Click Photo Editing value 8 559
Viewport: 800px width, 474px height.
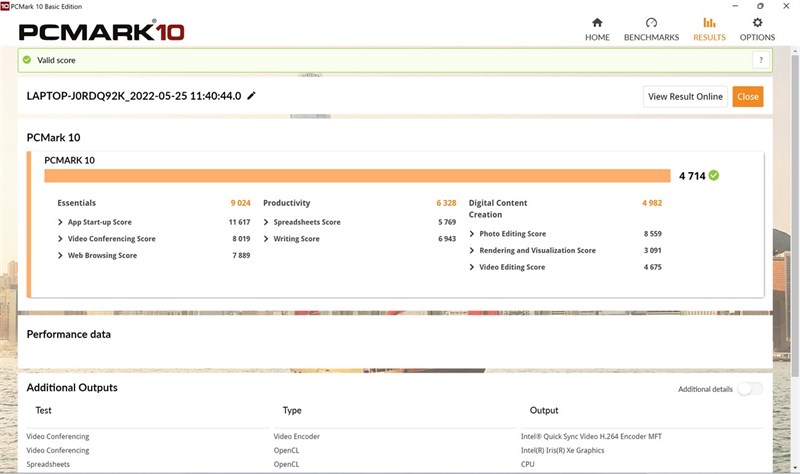tap(653, 234)
